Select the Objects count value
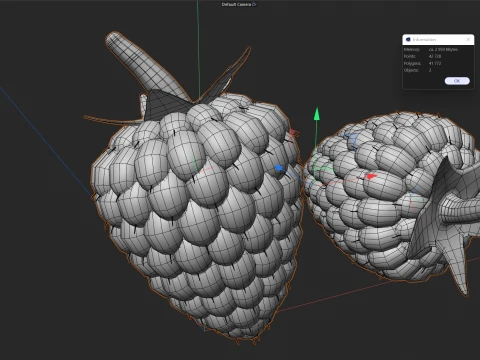480x360 pixels. [x=430, y=70]
